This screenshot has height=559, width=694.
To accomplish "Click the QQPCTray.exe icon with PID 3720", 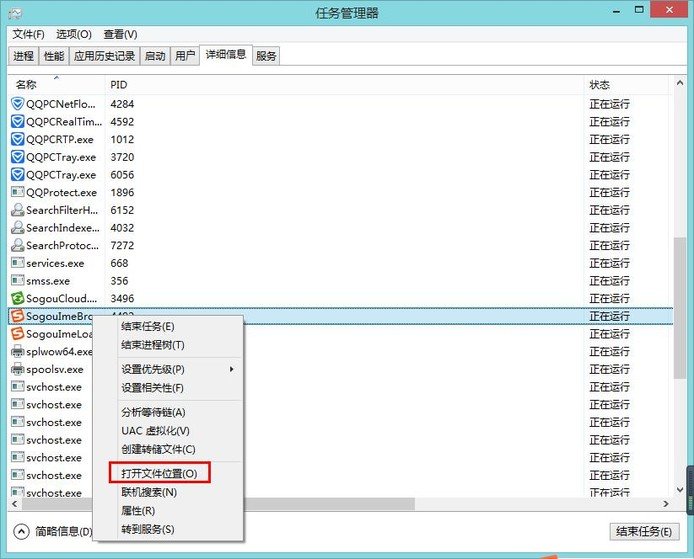I will (x=17, y=157).
